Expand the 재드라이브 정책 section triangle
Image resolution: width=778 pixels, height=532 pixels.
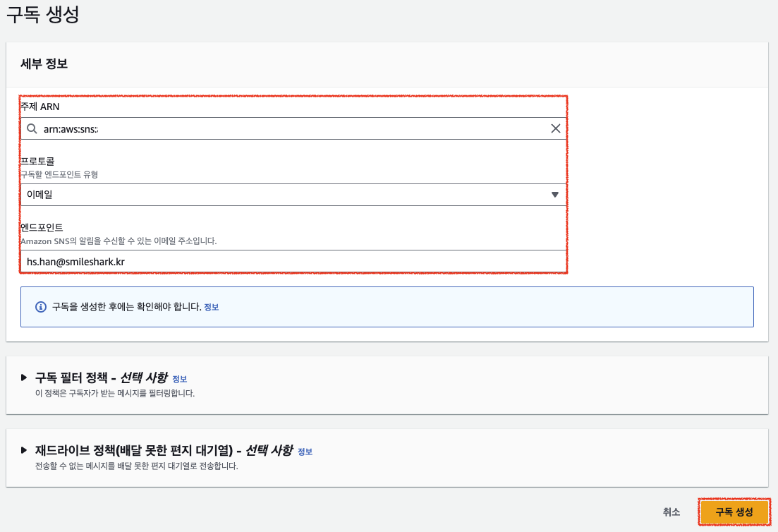coord(25,450)
